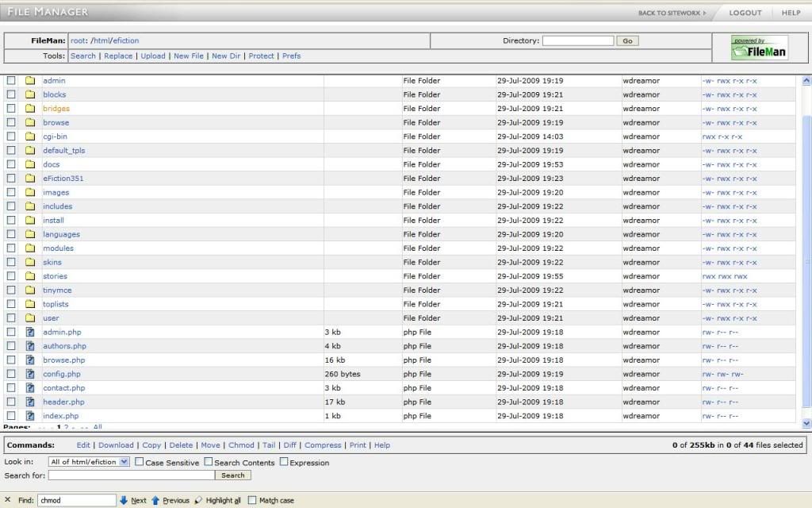Click the FileMan logo icon
The width and height of the screenshot is (812, 508).
pos(759,48)
